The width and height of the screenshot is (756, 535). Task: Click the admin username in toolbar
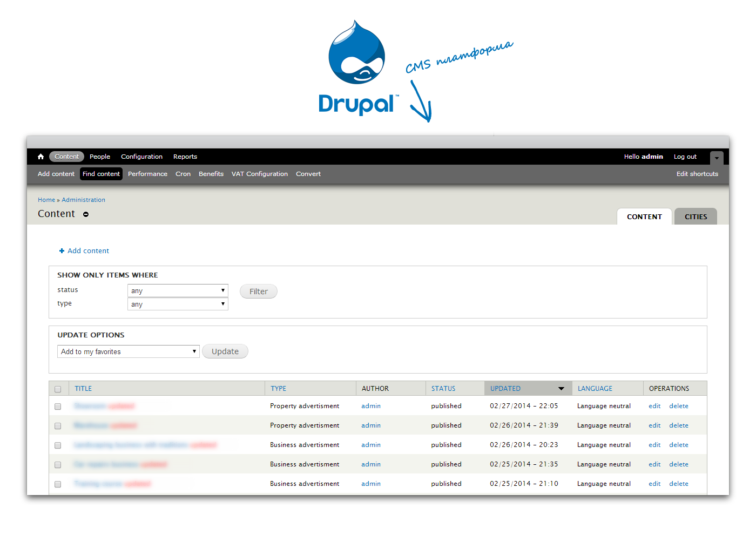coord(652,157)
